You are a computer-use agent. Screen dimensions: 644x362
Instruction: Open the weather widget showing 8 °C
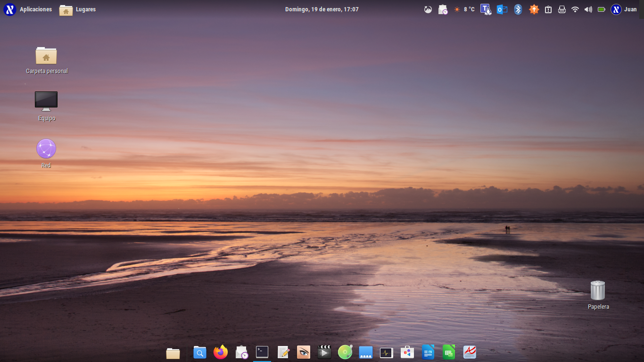click(x=464, y=8)
